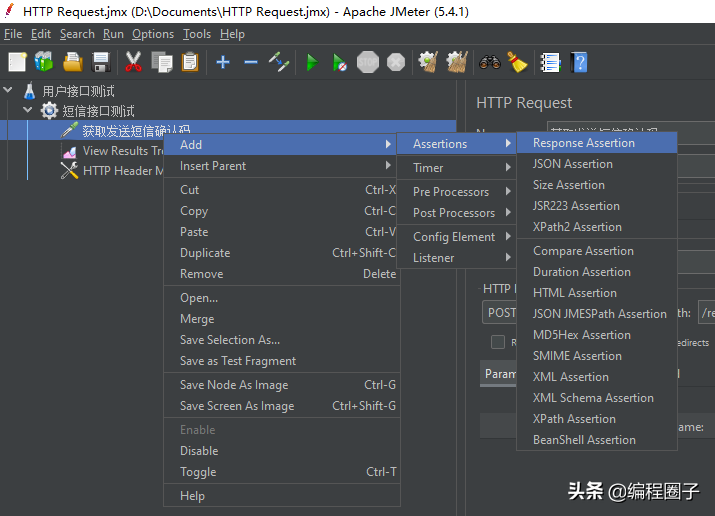Click the thread group gear icon
715x516 pixels.
coord(49,111)
